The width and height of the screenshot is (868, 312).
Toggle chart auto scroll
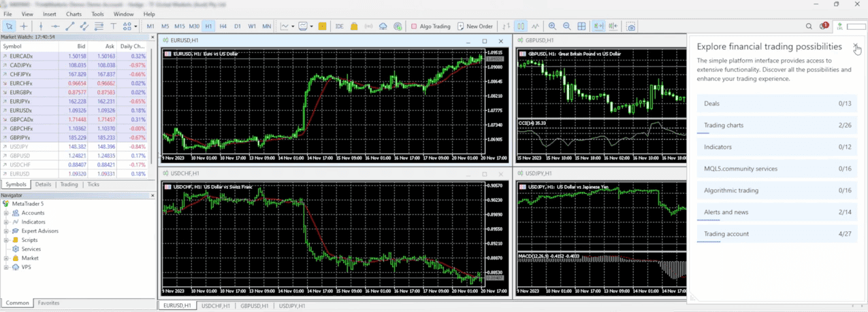click(x=598, y=27)
